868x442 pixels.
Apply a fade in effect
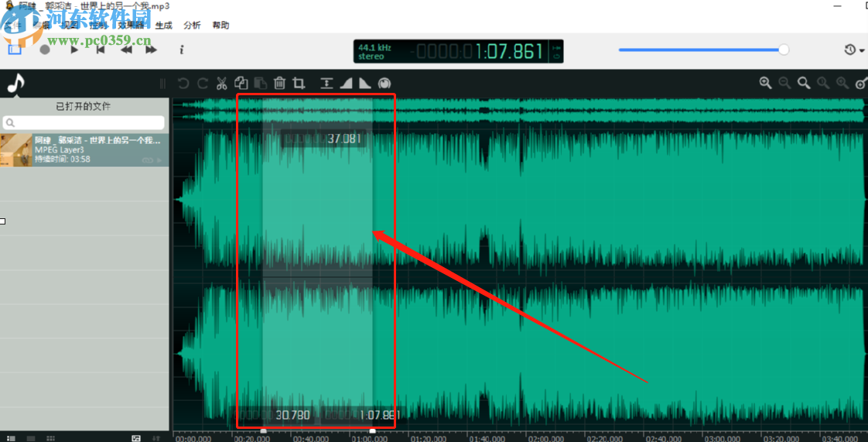[x=346, y=84]
